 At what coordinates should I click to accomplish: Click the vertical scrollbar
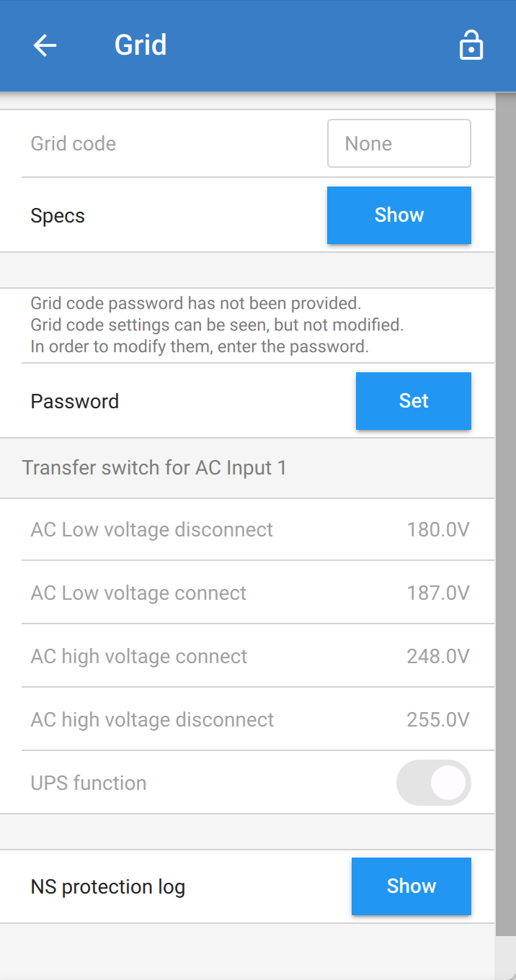[505, 504]
